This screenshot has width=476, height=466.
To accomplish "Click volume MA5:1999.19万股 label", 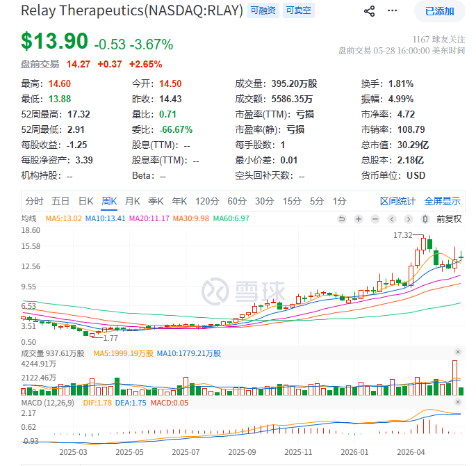I will (123, 353).
